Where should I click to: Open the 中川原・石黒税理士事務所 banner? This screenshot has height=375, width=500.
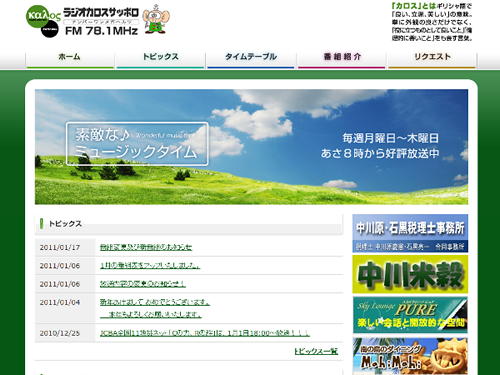click(x=410, y=233)
